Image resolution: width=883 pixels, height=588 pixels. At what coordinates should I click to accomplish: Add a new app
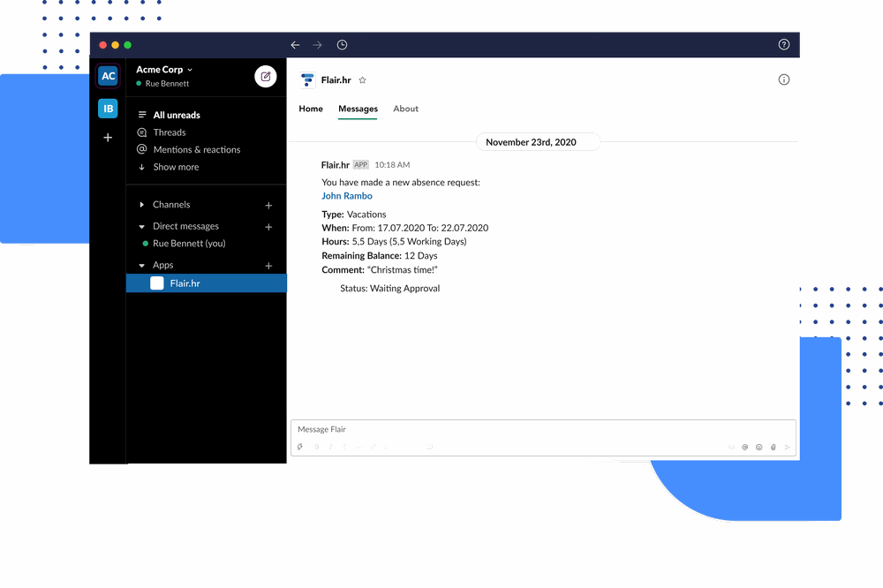[268, 266]
